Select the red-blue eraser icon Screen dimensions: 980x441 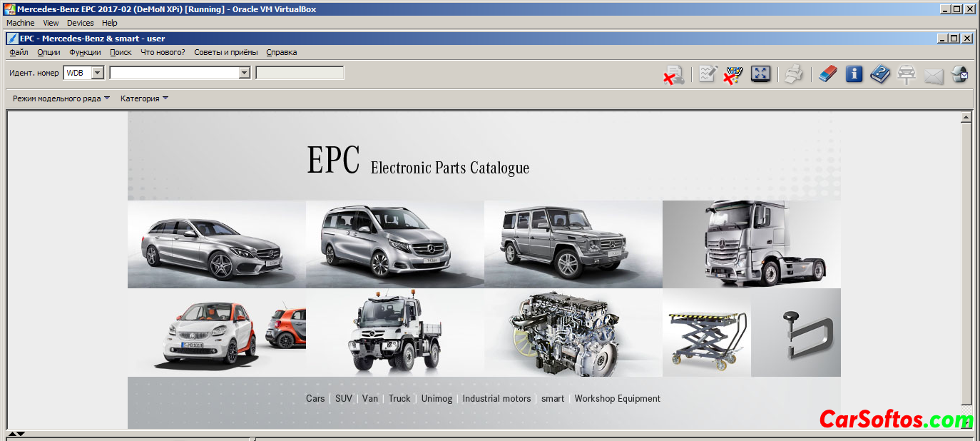pos(827,73)
